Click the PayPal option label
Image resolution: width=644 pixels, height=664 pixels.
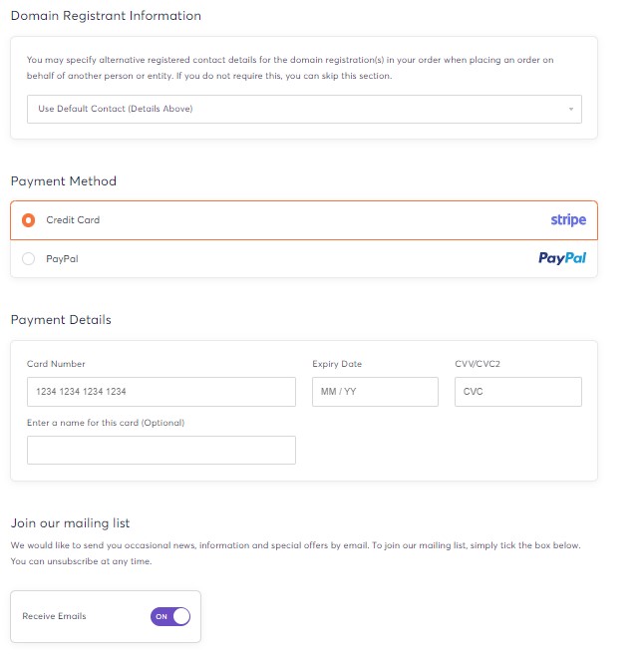62,259
